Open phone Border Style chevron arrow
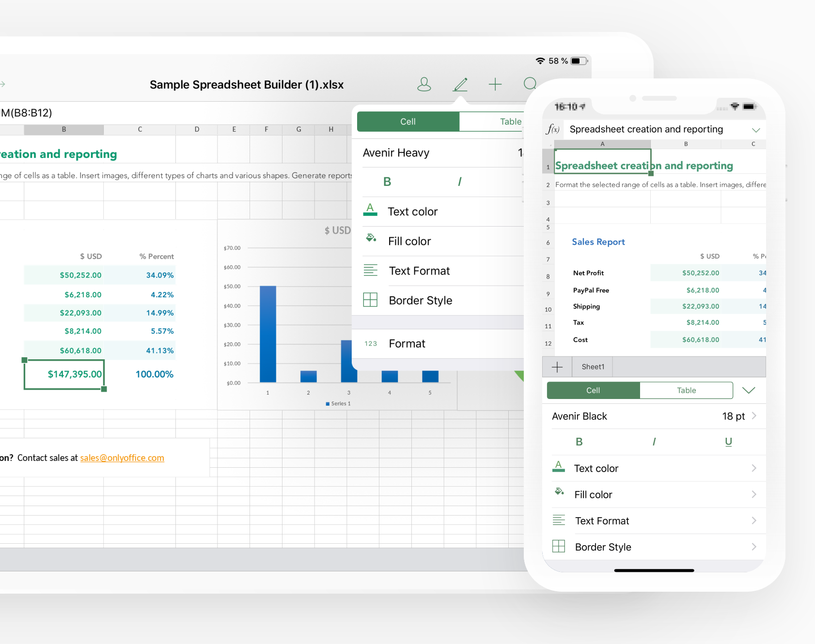The image size is (815, 644). tap(754, 547)
